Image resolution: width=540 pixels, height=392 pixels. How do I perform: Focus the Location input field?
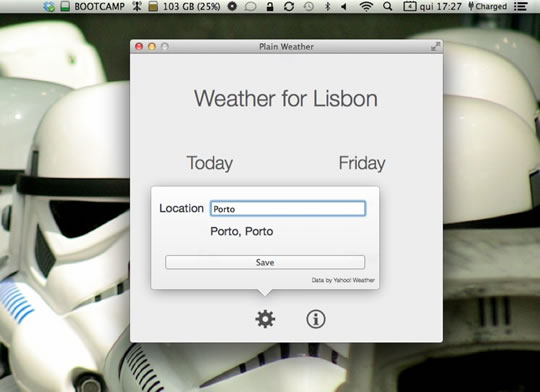click(288, 209)
